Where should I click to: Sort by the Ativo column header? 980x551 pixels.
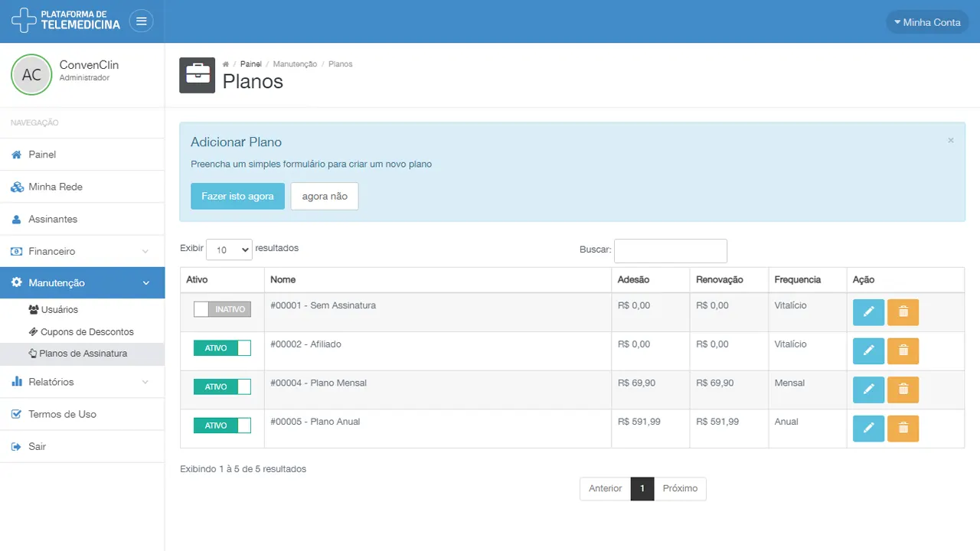pos(222,280)
